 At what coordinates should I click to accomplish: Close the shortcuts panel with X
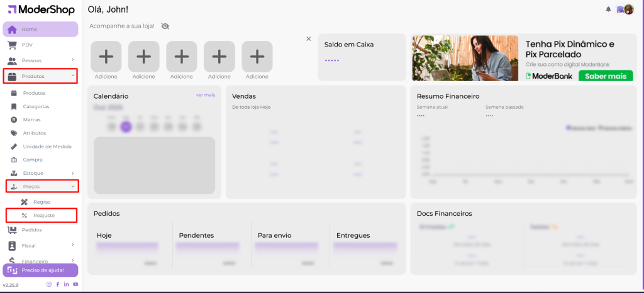308,39
